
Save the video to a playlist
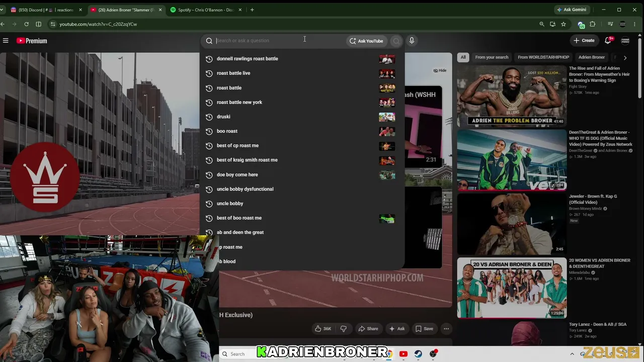424,329
